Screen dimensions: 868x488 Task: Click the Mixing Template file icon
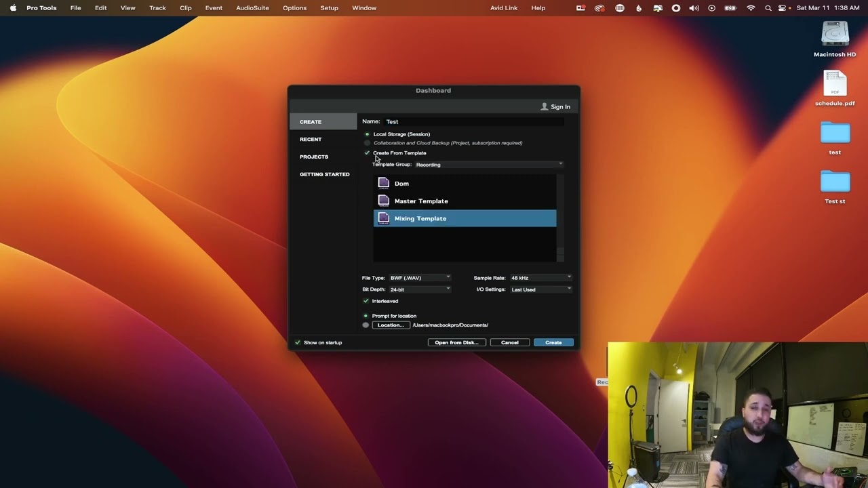pyautogui.click(x=383, y=218)
